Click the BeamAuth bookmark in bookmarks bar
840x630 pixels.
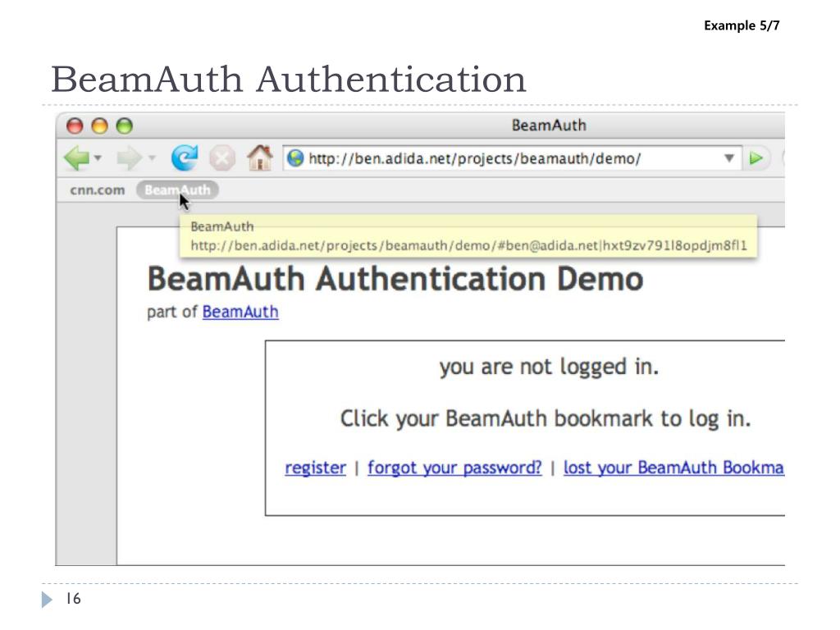coord(177,190)
